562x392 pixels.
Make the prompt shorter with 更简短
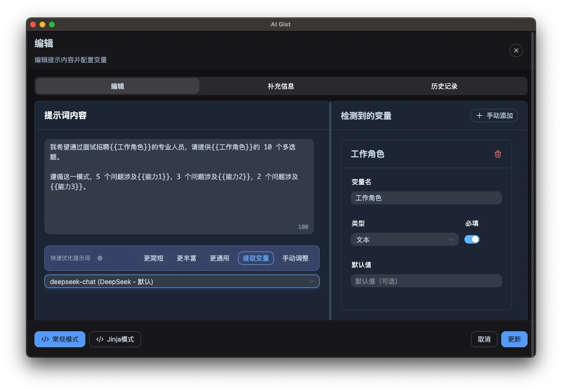coord(153,258)
